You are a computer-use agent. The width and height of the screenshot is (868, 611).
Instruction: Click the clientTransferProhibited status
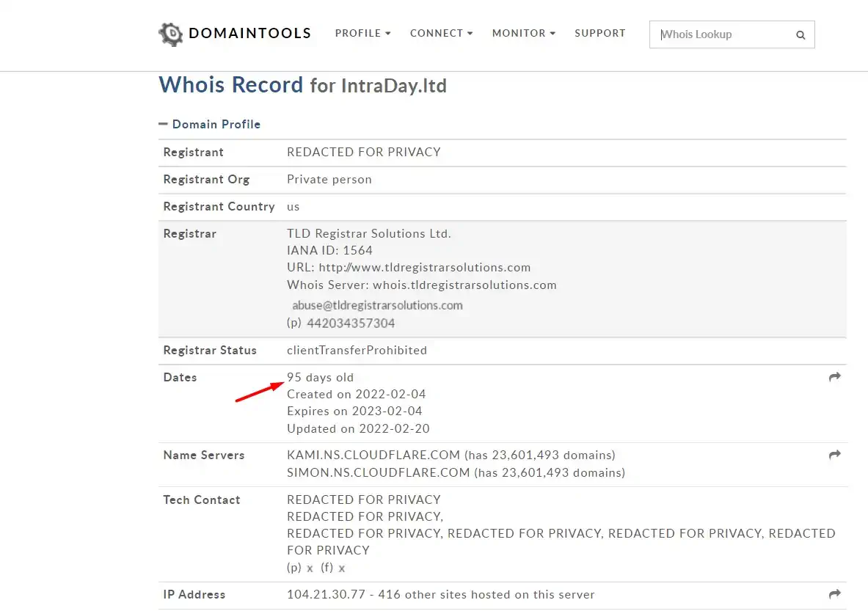tap(357, 351)
